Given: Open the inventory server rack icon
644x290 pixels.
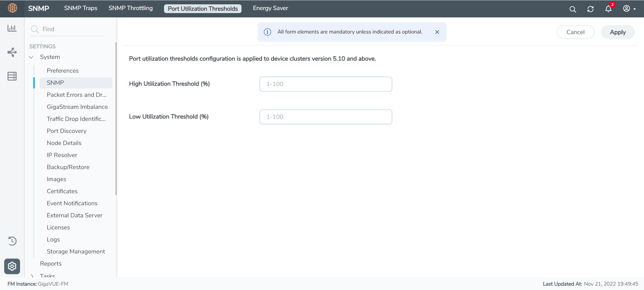Looking at the screenshot, I should point(12,76).
